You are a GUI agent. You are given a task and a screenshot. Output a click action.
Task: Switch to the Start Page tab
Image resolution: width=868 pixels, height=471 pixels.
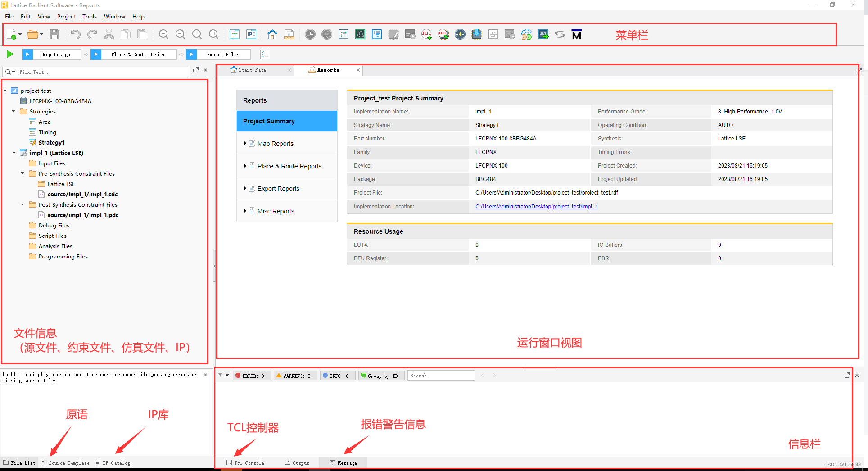[252, 70]
